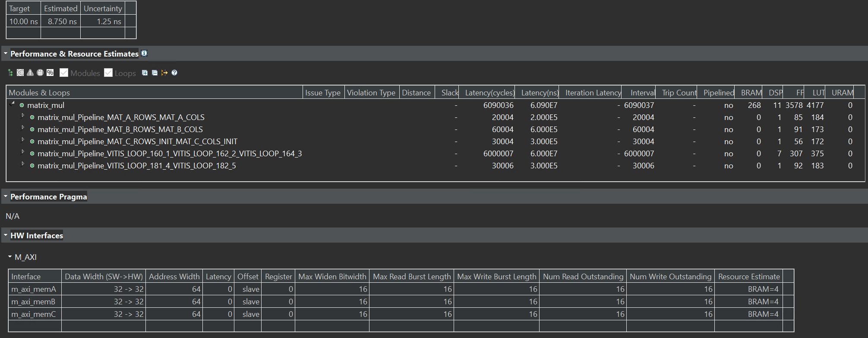Click green dot of VITIS_LOOP_160_1 row

tap(32, 154)
